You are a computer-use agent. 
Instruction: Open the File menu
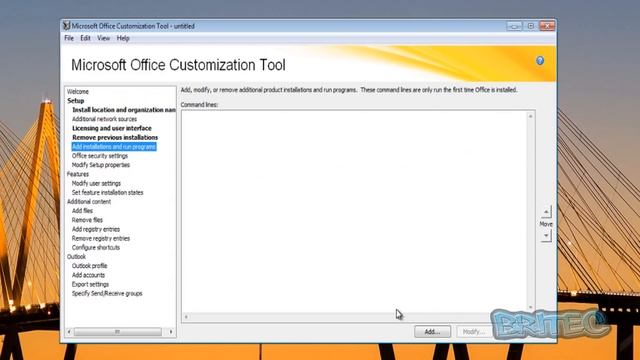(69, 38)
